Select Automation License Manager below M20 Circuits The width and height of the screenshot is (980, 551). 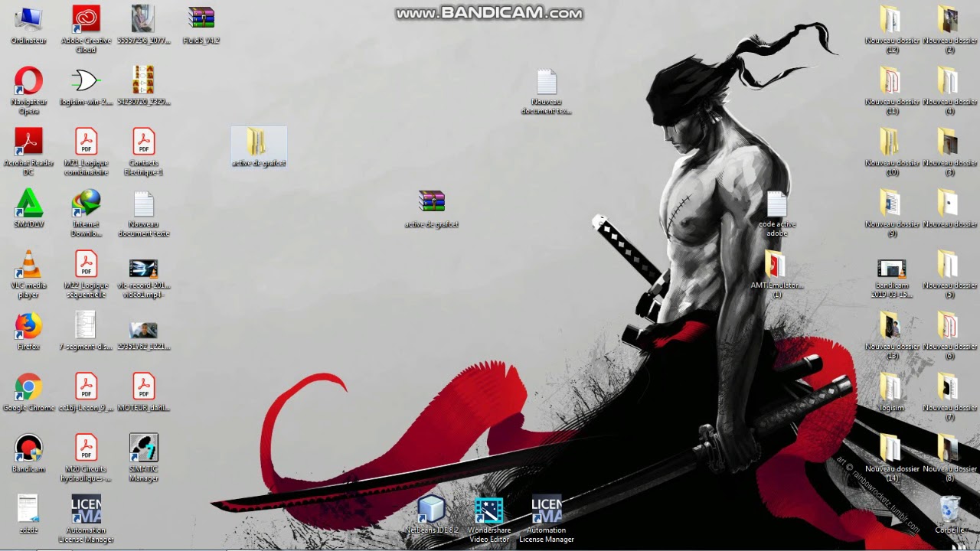coord(86,519)
